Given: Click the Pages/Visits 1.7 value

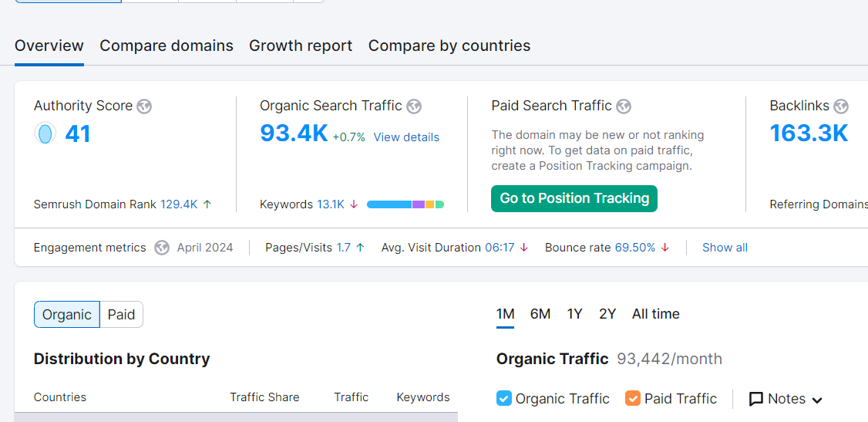Looking at the screenshot, I should [344, 248].
